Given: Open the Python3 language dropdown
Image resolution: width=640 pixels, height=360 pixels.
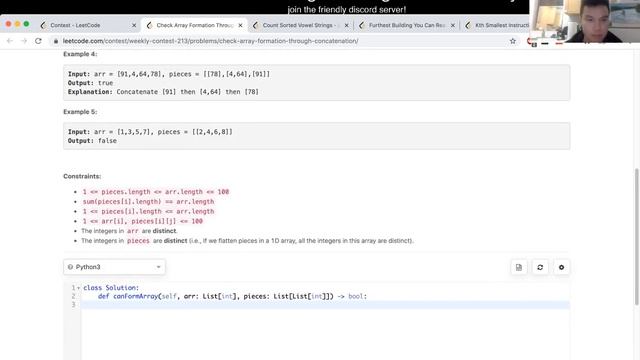Looking at the screenshot, I should 114,267.
